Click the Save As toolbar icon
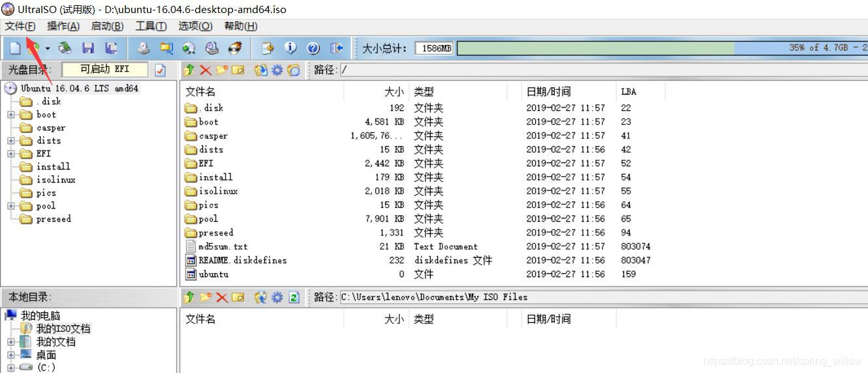 click(111, 48)
